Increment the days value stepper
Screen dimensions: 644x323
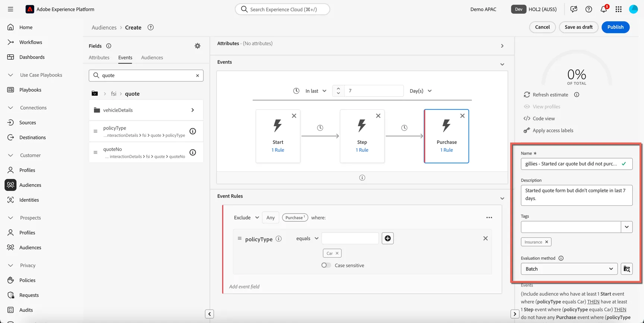point(338,88)
